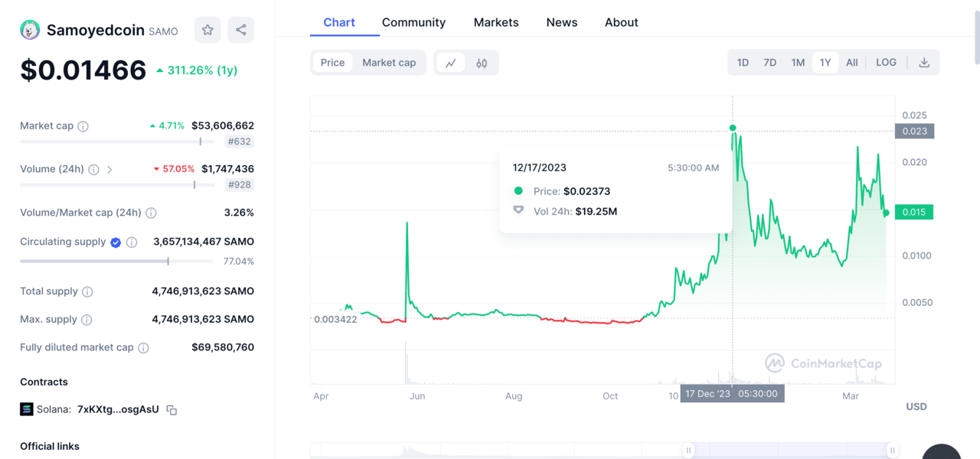The height and width of the screenshot is (459, 980).
Task: Toggle chart to Market cap view
Action: coord(389,63)
